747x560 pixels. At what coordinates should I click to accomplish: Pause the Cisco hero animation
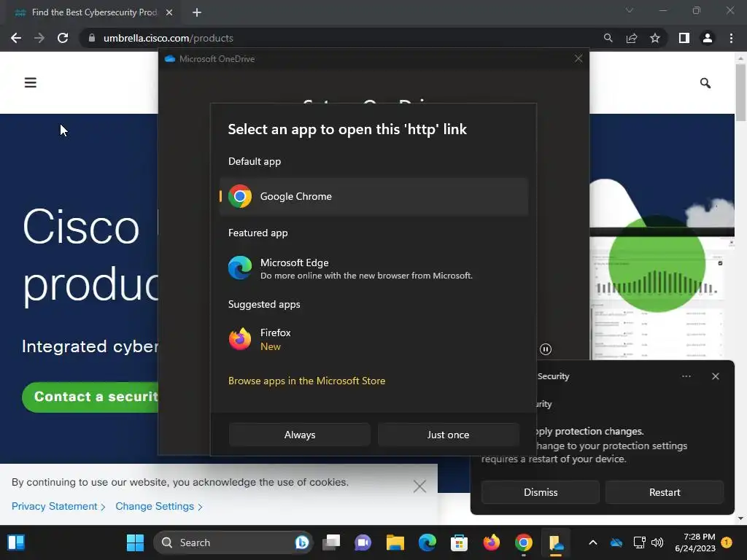[x=546, y=349]
